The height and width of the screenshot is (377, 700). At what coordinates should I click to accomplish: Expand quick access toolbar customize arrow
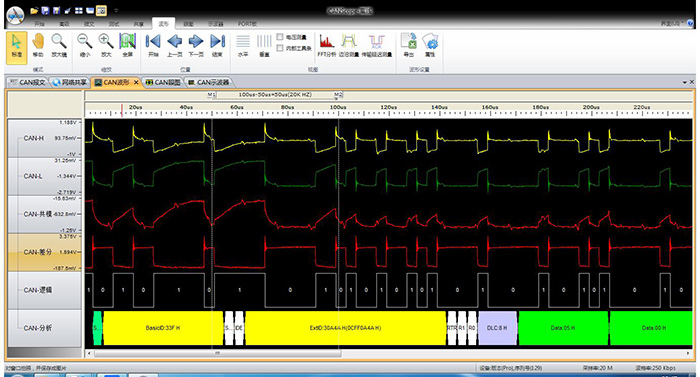coord(116,10)
